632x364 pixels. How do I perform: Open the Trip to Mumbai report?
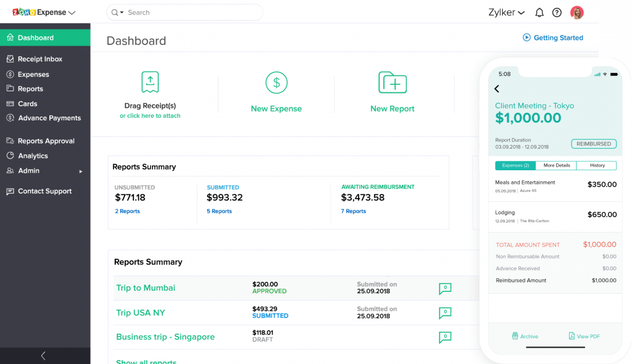[x=146, y=288]
